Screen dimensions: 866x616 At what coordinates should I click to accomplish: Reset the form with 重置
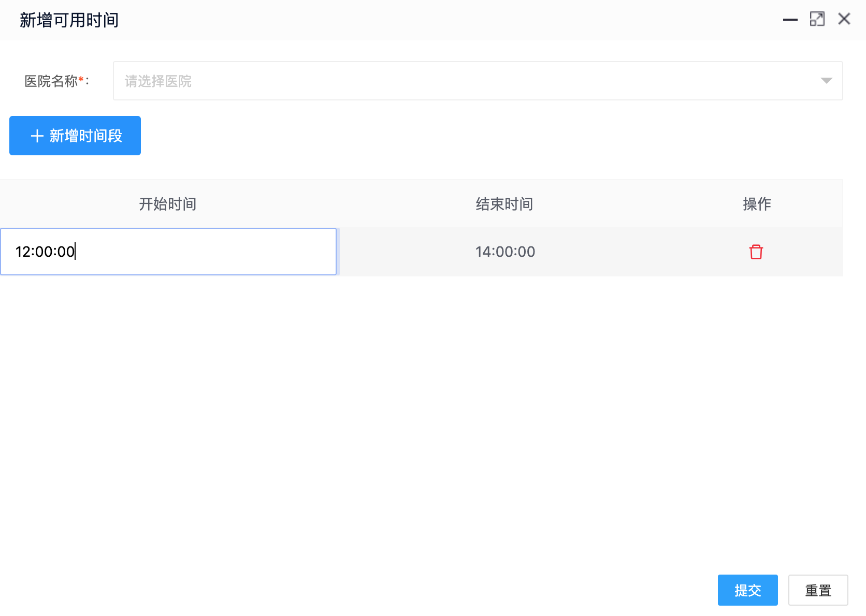click(818, 590)
